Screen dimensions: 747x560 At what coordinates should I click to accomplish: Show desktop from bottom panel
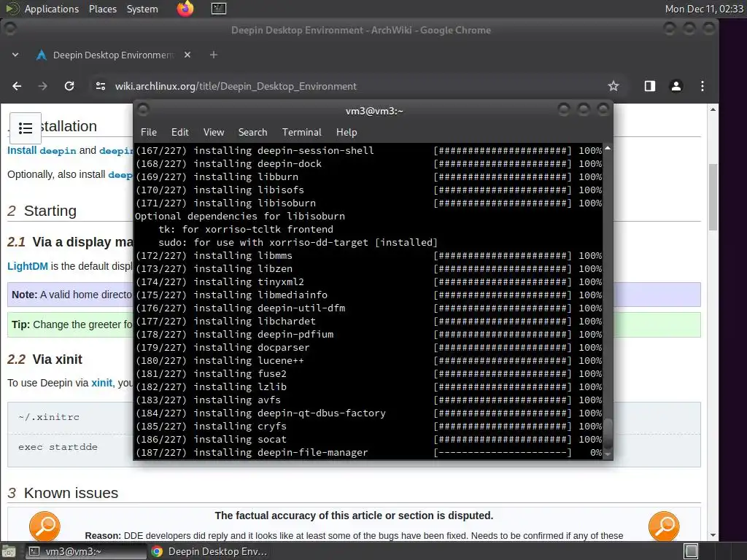[x=9, y=551]
